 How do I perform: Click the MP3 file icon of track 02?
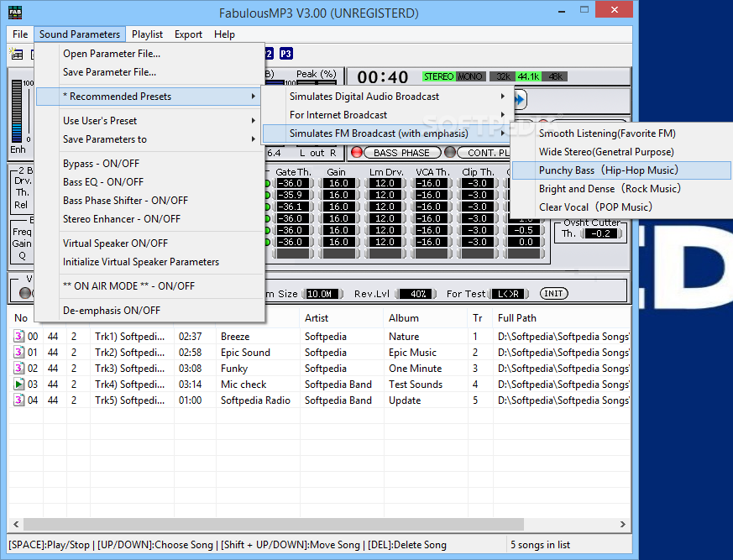tap(18, 368)
